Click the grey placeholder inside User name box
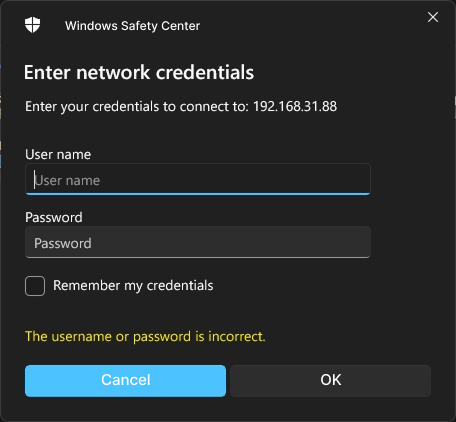 67,181
